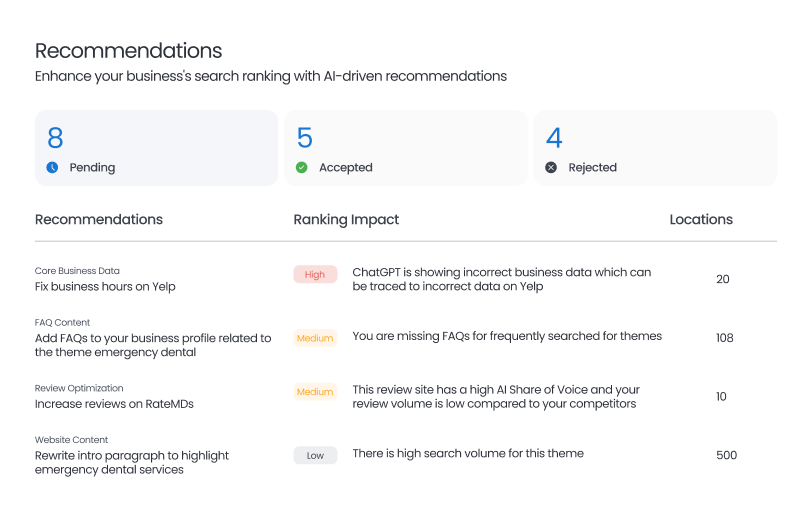The image size is (812, 512).
Task: Click the High impact badge
Action: coord(315,274)
